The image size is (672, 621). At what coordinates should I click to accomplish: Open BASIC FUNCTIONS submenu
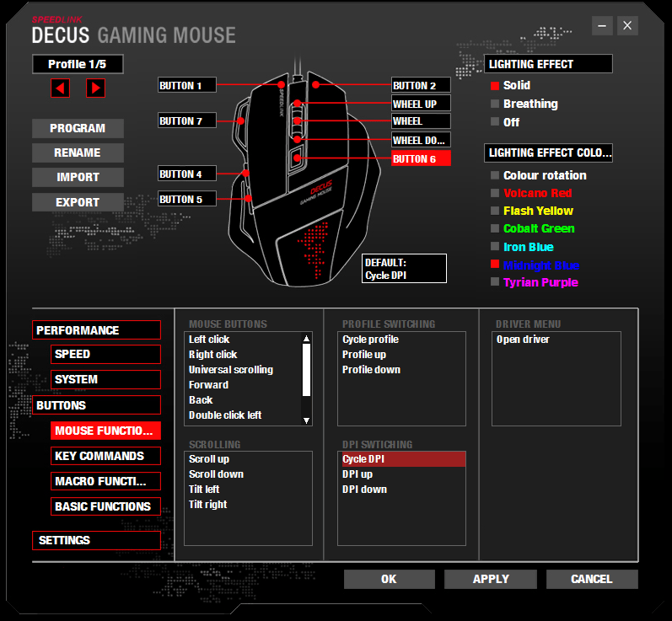(105, 506)
